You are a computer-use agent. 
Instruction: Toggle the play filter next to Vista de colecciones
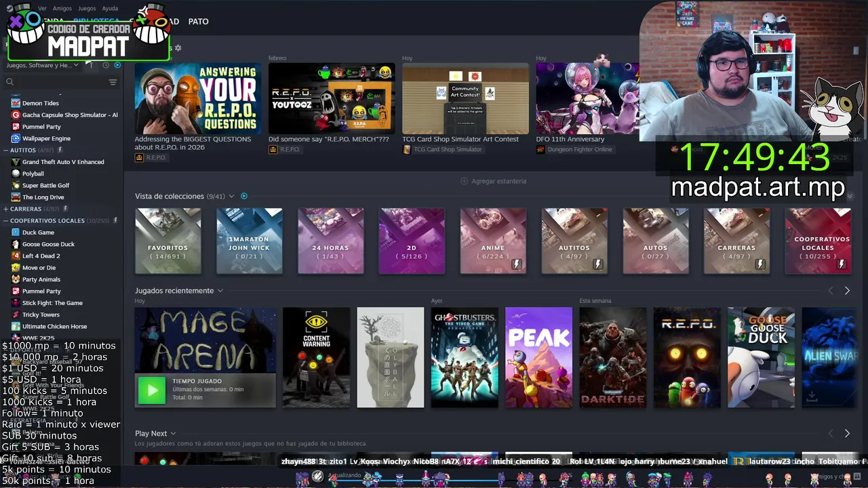[244, 196]
